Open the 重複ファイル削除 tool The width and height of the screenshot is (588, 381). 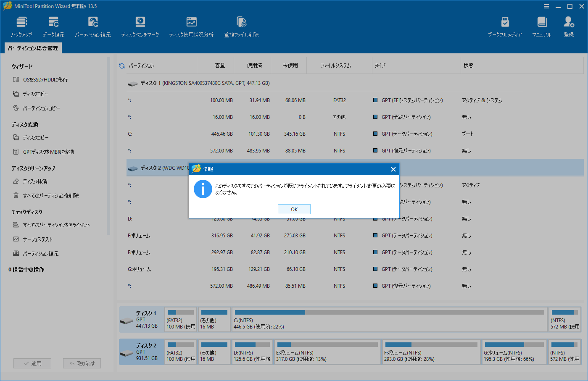(242, 25)
